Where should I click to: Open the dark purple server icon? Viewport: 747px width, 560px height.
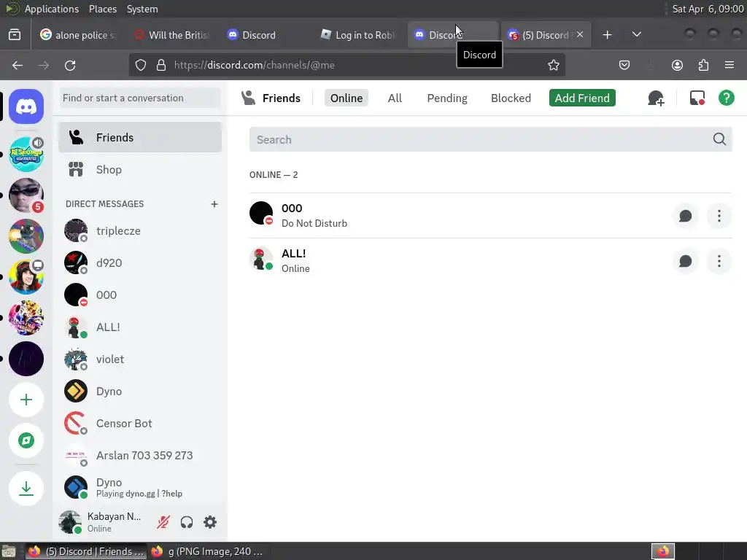[x=26, y=359]
